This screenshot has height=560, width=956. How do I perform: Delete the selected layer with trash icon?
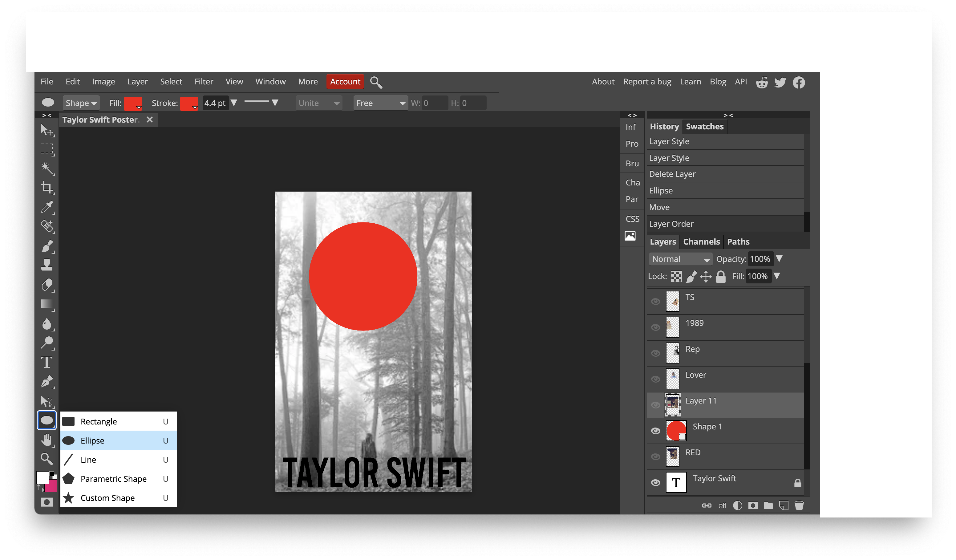(799, 505)
